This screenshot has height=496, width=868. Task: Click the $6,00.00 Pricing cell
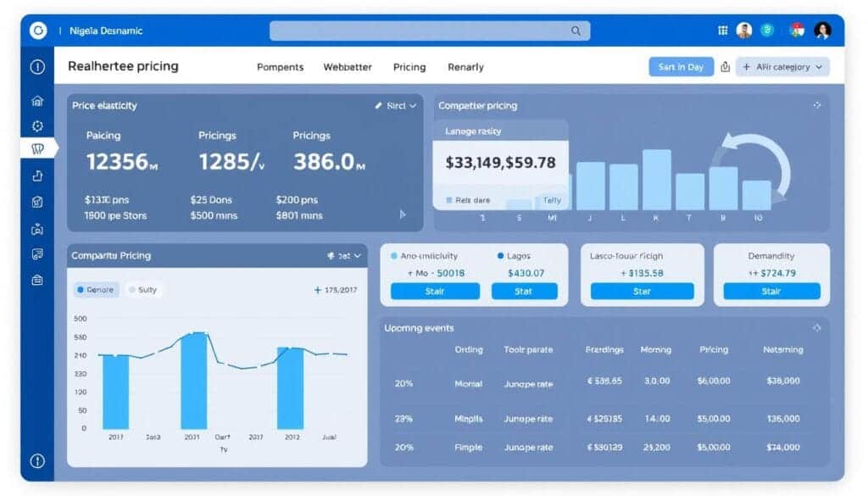tap(714, 381)
